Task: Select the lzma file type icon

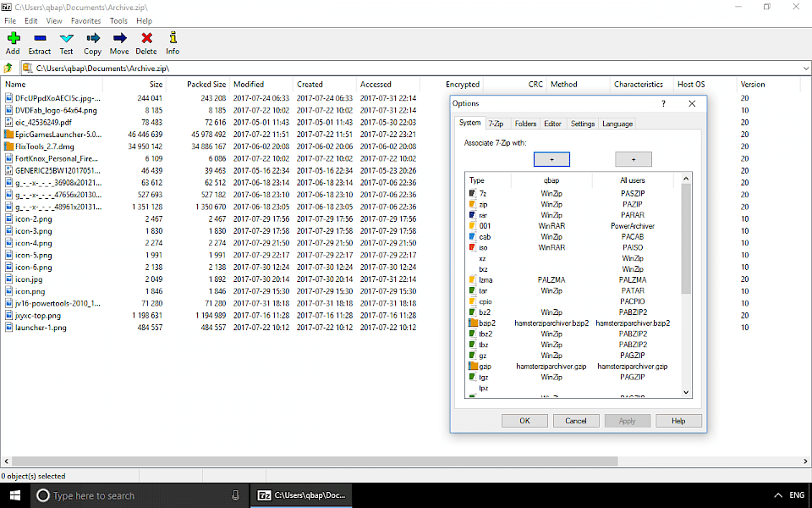Action: point(472,279)
